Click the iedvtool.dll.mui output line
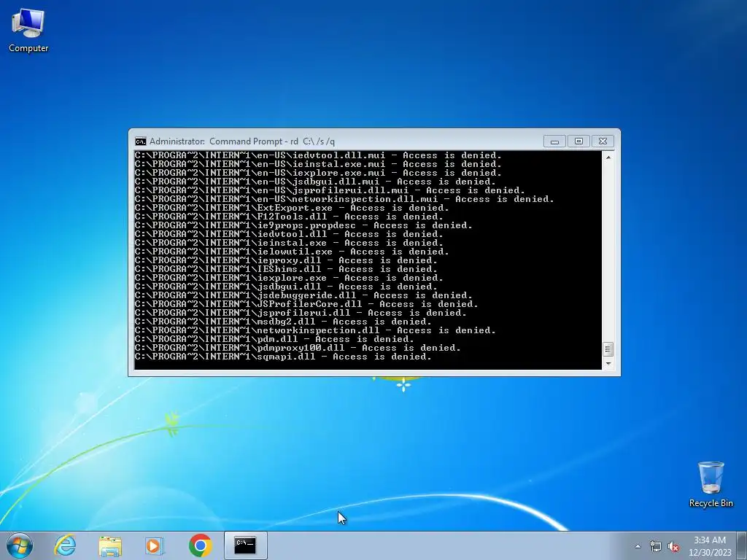 click(x=318, y=156)
